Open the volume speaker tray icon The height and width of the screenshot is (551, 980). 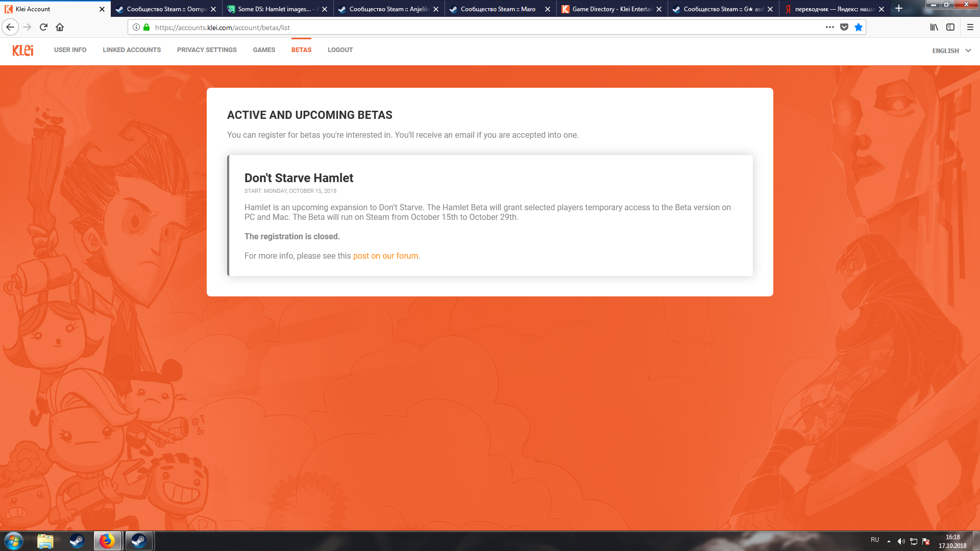901,541
